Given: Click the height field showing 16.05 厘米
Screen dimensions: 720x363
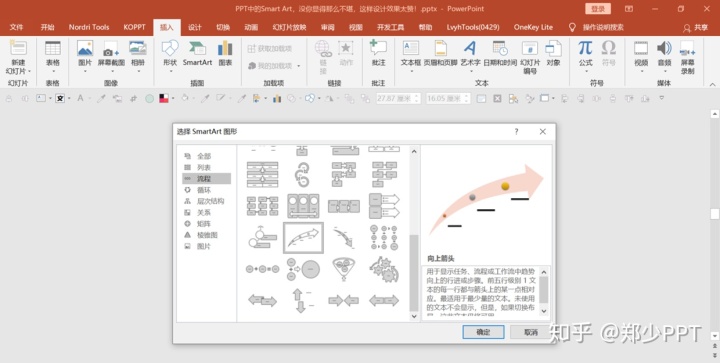Looking at the screenshot, I should (x=448, y=98).
